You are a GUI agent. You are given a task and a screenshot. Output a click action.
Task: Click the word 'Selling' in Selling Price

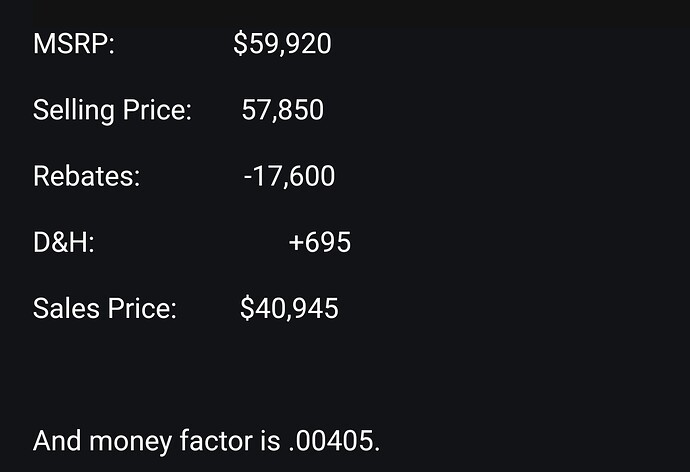74,111
